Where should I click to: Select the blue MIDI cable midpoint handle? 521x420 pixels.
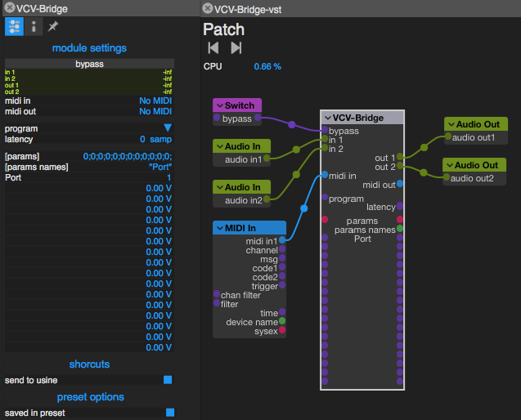pos(303,208)
